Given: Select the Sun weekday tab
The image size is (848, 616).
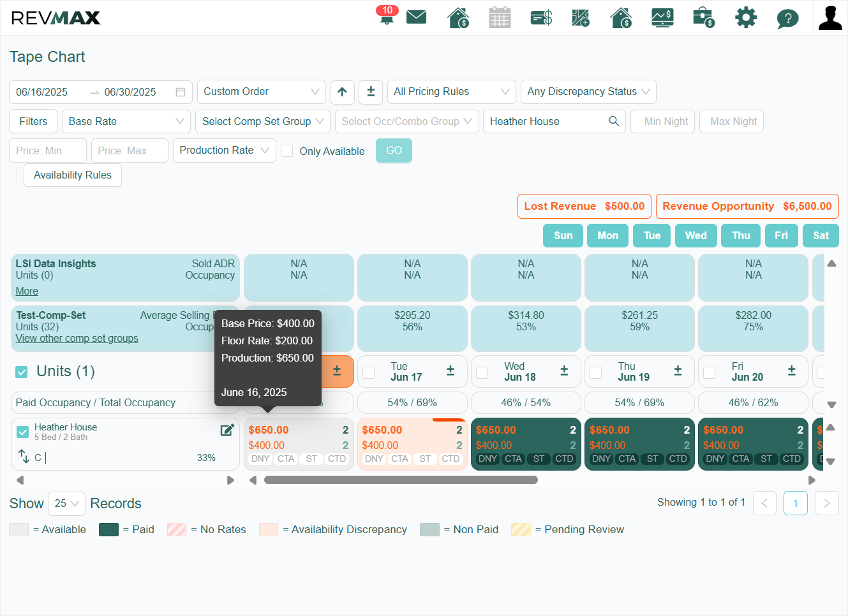Looking at the screenshot, I should click(x=563, y=235).
